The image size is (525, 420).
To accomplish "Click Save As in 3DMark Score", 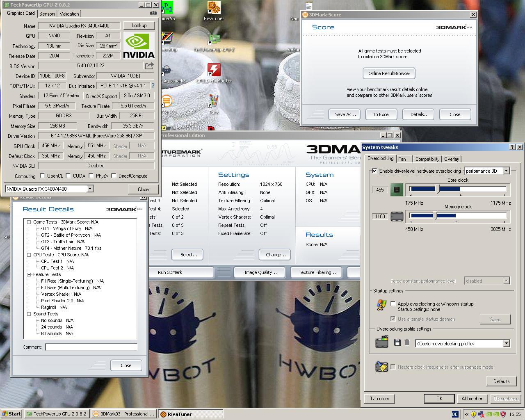I will 345,114.
